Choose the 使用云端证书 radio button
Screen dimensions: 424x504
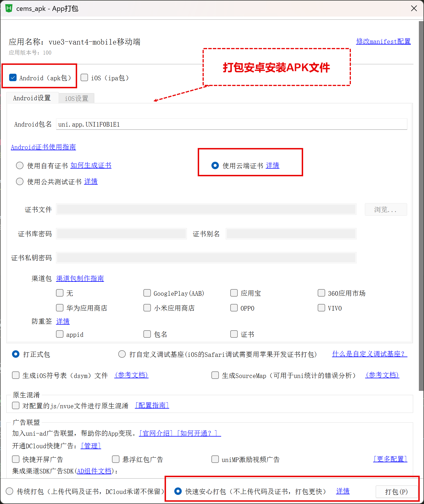[x=215, y=166]
